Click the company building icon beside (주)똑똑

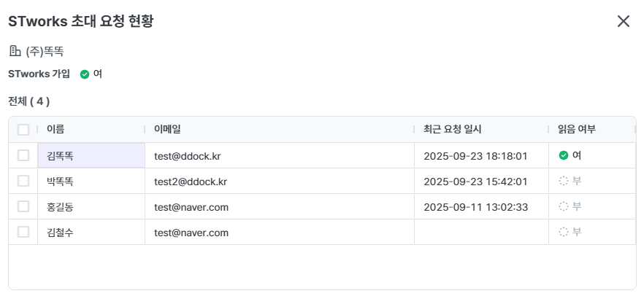[15, 51]
